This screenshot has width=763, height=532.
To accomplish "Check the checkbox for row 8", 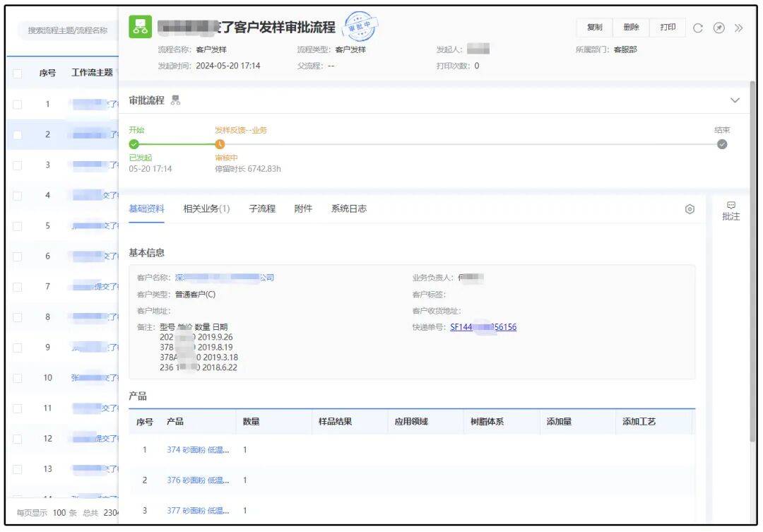I will click(x=18, y=317).
